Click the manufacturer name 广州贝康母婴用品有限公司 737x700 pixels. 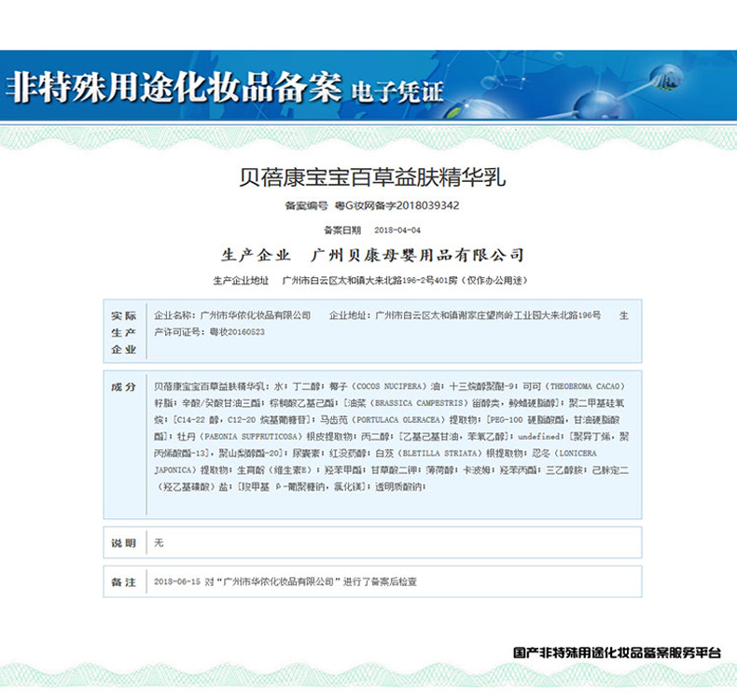(417, 256)
